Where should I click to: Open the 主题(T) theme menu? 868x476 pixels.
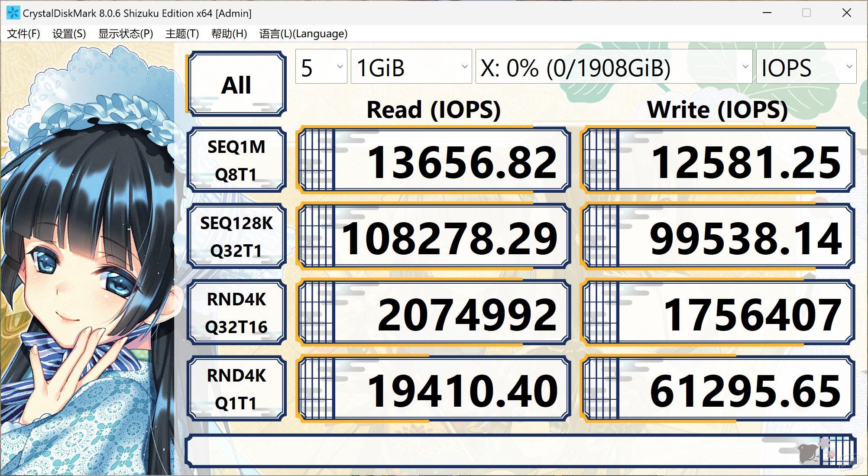(x=182, y=34)
